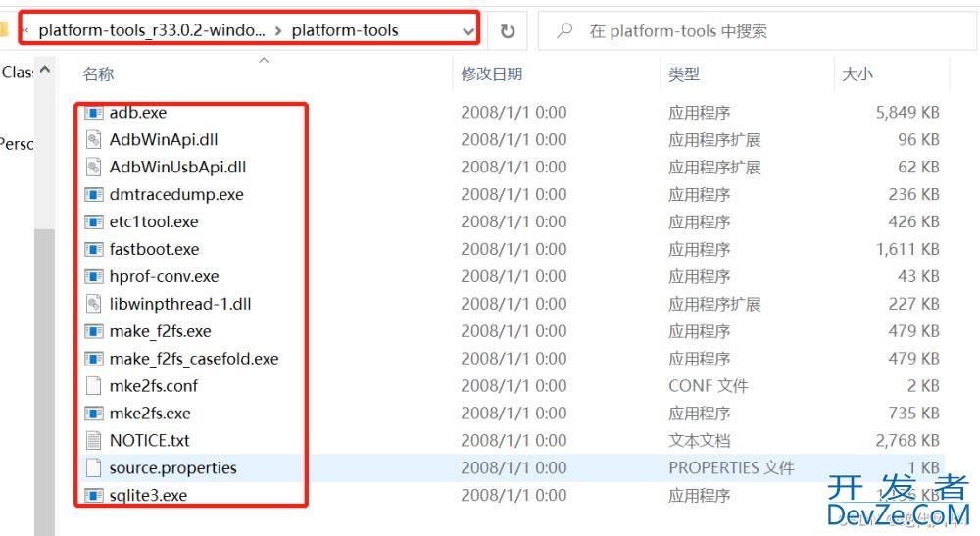This screenshot has width=980, height=536.
Task: Select the NOTICE.txt file name
Action: click(x=150, y=440)
